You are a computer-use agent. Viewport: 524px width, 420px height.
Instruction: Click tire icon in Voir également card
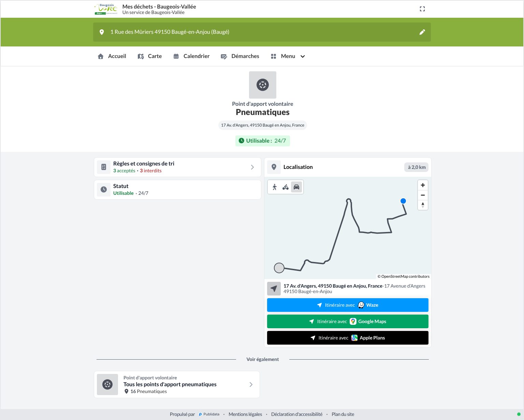pyautogui.click(x=107, y=385)
